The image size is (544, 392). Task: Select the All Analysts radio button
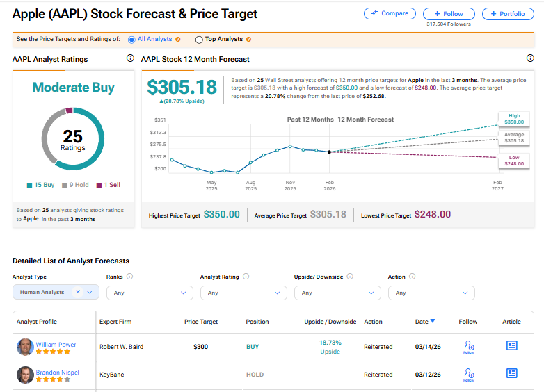(132, 40)
